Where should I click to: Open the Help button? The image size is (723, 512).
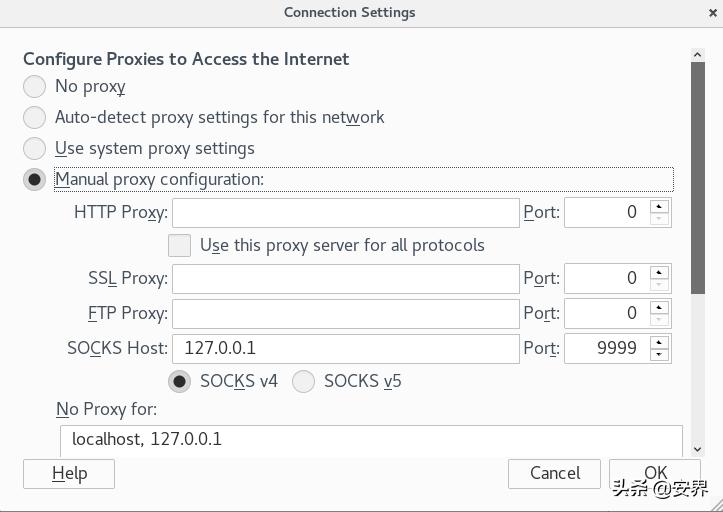click(69, 474)
